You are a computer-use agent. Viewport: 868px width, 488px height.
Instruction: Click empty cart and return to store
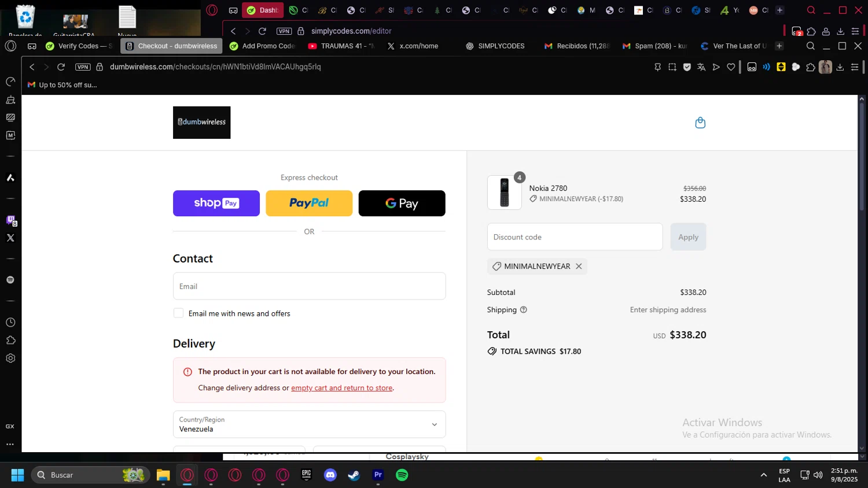341,388
